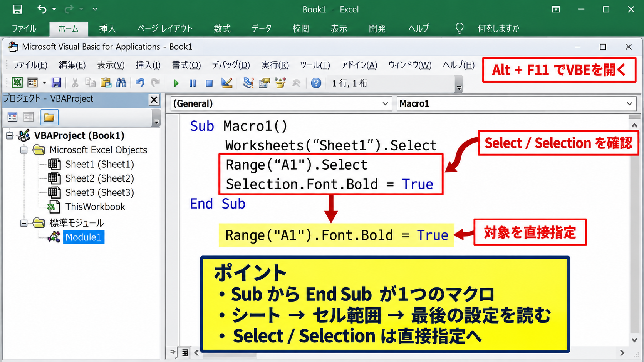Collapse the Microsoft Excel Objects folder

point(24,150)
